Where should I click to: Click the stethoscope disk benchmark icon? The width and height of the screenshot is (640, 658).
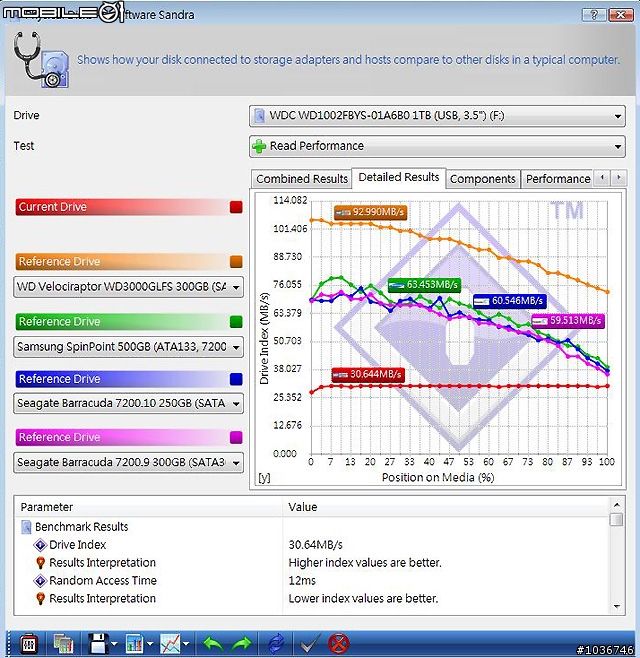(x=41, y=60)
